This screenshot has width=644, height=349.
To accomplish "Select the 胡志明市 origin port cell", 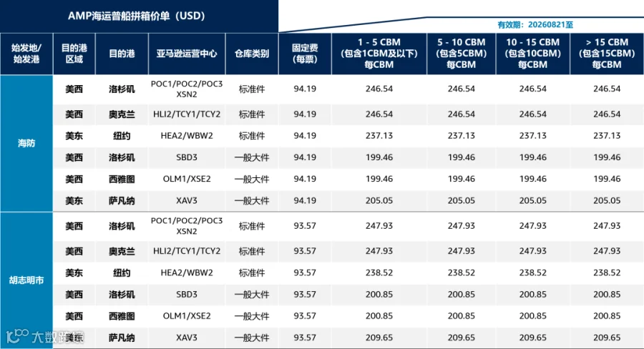I will click(x=26, y=280).
